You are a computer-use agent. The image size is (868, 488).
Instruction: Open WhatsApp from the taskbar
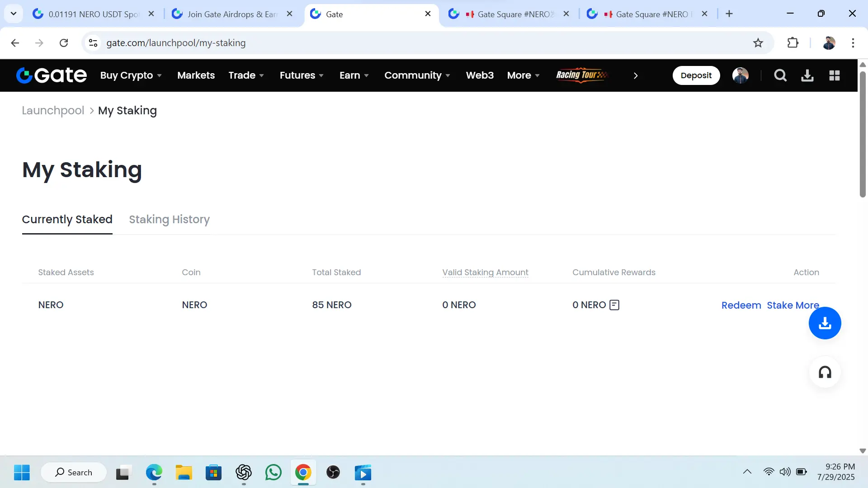coord(273,473)
